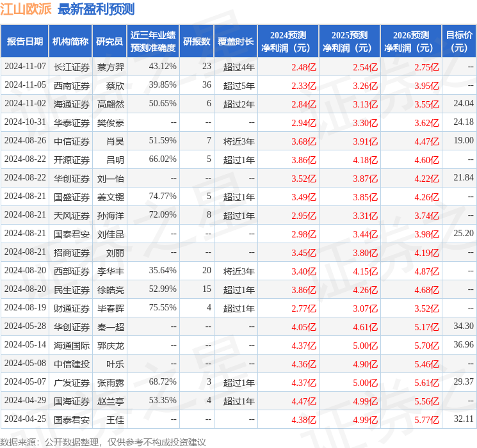Viewport: 477px width, 448px height.
Task: Select researcher 赵兰亭
Action: 111,401
